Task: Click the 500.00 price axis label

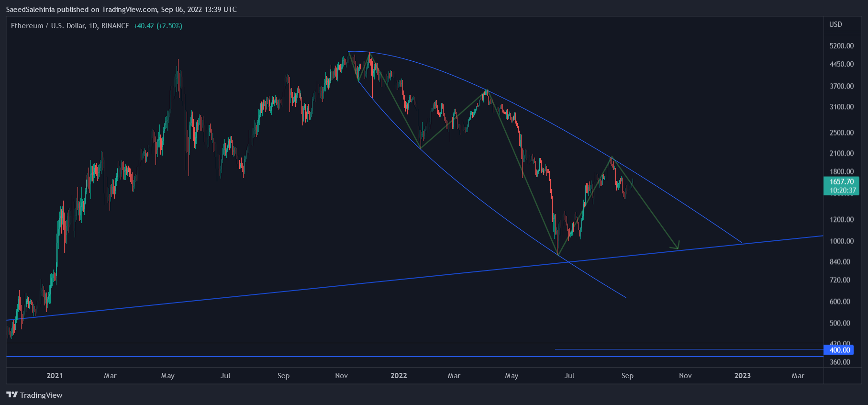Action: pos(840,323)
